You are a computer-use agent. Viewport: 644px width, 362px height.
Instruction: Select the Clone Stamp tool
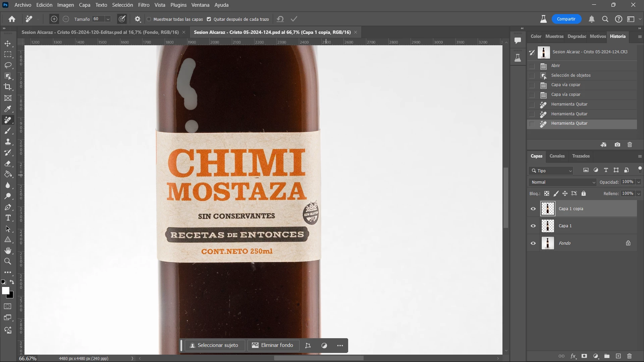click(x=8, y=142)
